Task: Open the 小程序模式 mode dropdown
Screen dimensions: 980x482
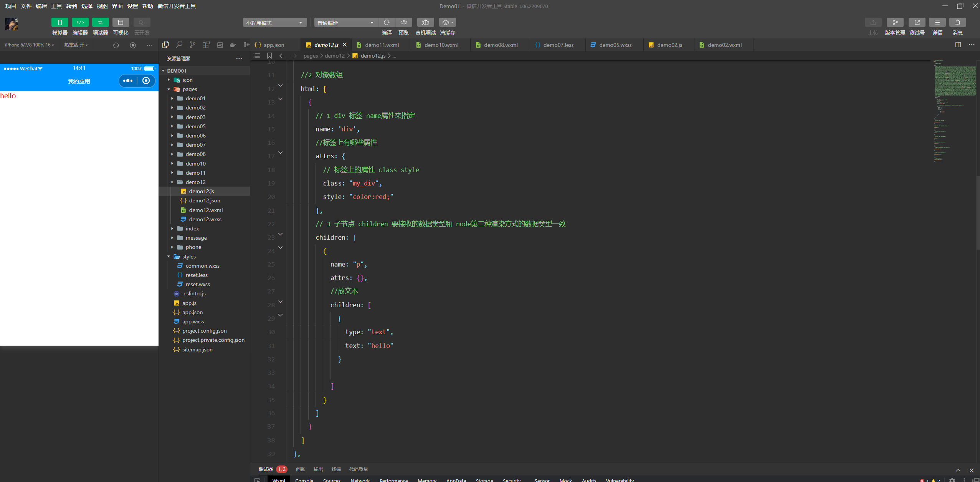Action: (274, 23)
